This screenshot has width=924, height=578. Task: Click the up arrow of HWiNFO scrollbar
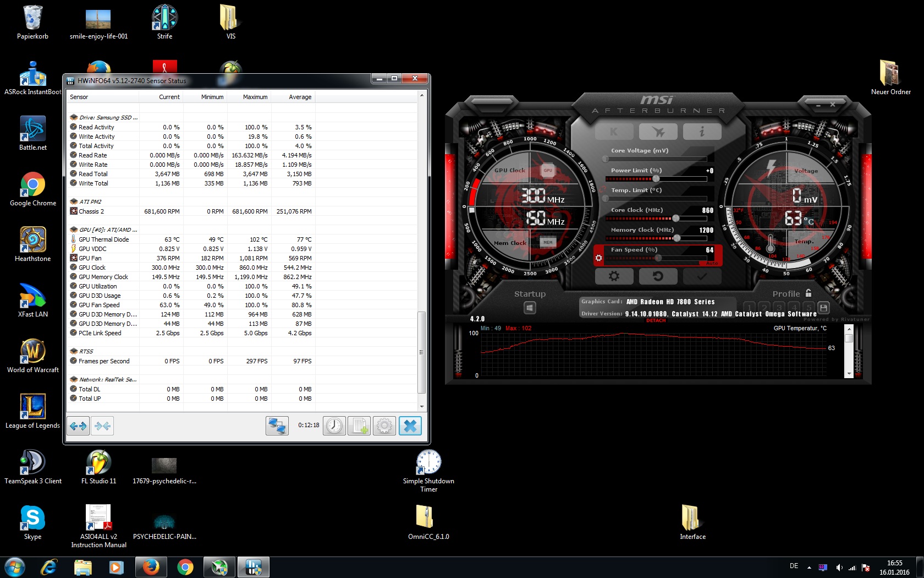(x=422, y=95)
